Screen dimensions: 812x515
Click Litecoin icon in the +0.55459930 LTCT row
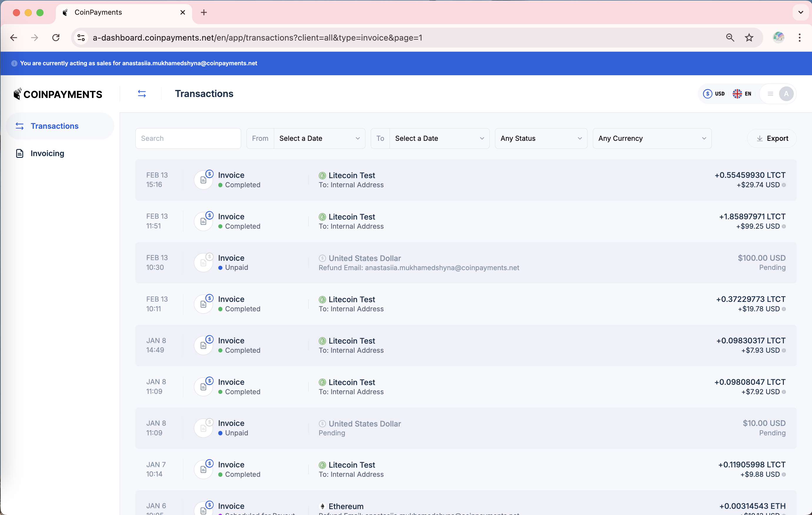[322, 175]
